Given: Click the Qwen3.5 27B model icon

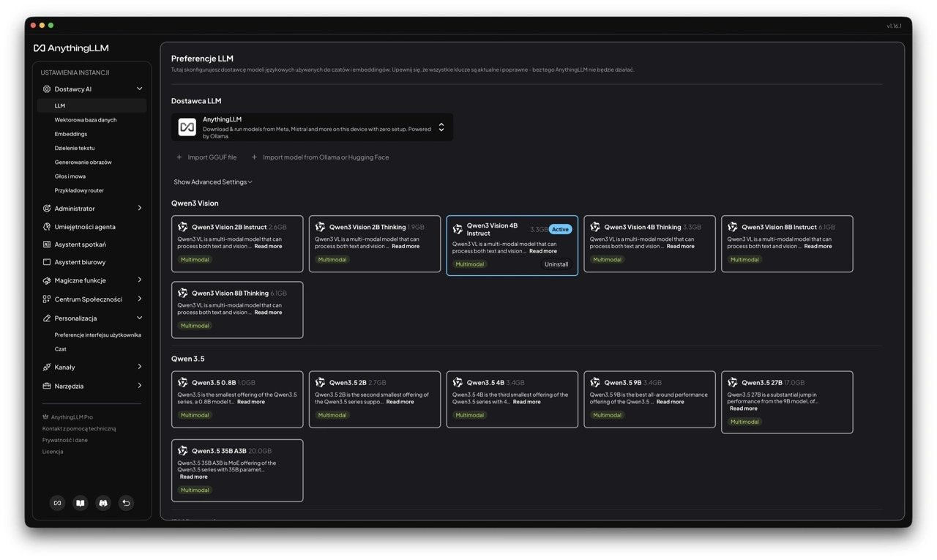Looking at the screenshot, I should tap(733, 382).
